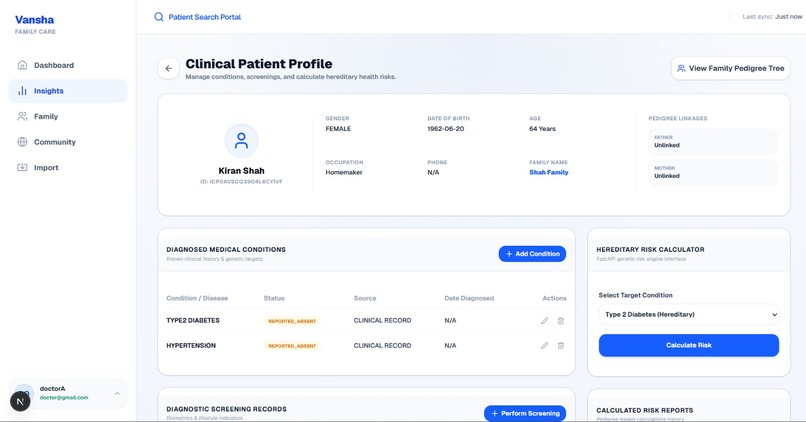Open the Insights menu item
This screenshot has height=422, width=806.
click(x=68, y=91)
